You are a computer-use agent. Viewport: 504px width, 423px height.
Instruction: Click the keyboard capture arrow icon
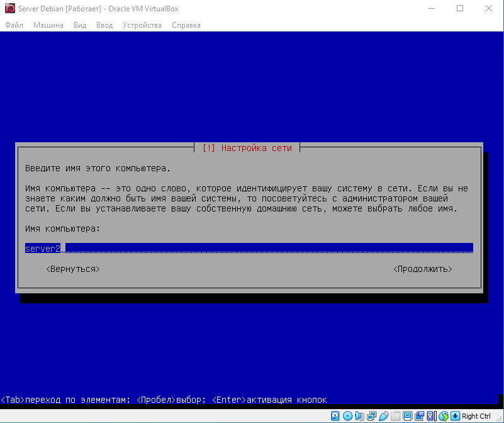[x=455, y=416]
